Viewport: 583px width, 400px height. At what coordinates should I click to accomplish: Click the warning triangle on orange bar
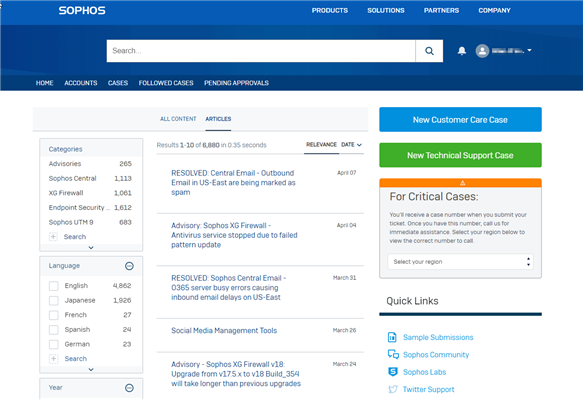point(463,183)
